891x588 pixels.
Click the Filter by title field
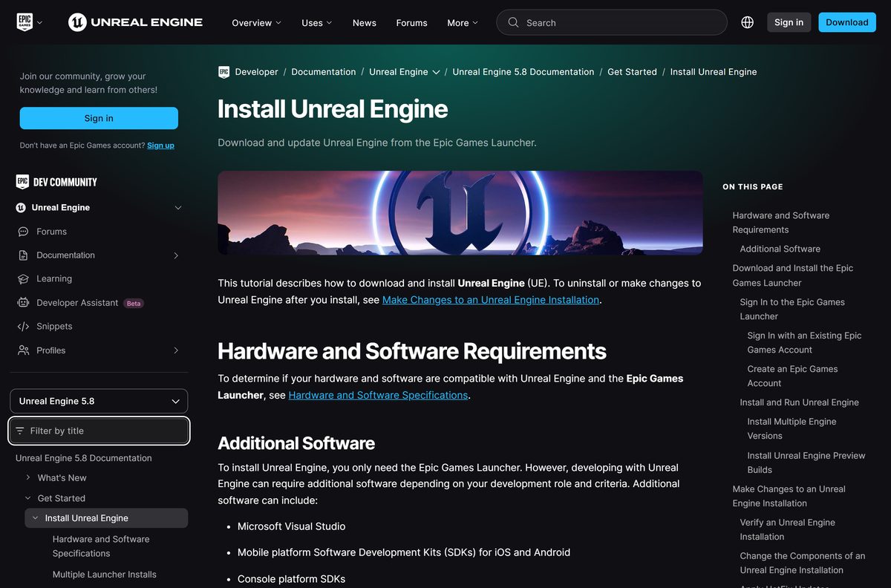99,431
